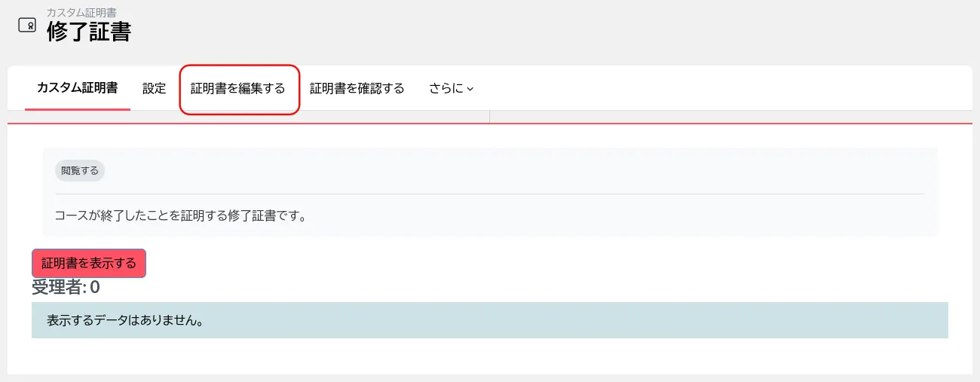The width and height of the screenshot is (980, 382).
Task: Click the 修了証書 page heading
Action: click(x=89, y=32)
